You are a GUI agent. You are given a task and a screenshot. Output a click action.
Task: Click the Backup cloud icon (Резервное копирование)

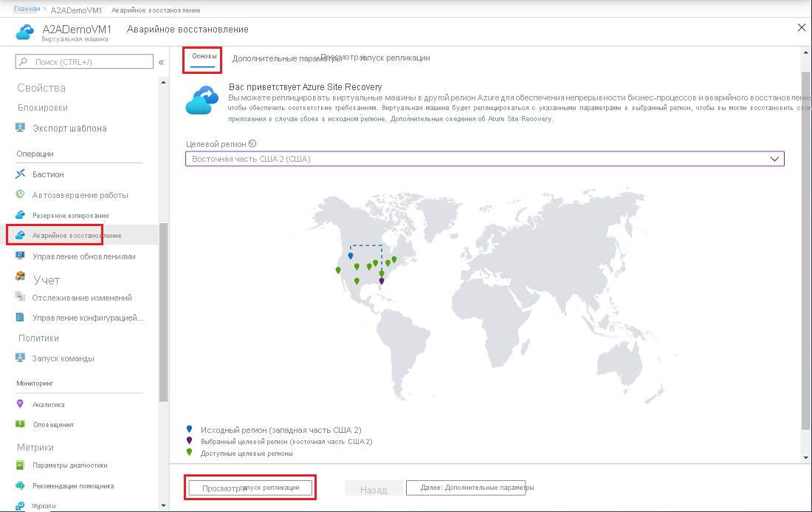20,214
